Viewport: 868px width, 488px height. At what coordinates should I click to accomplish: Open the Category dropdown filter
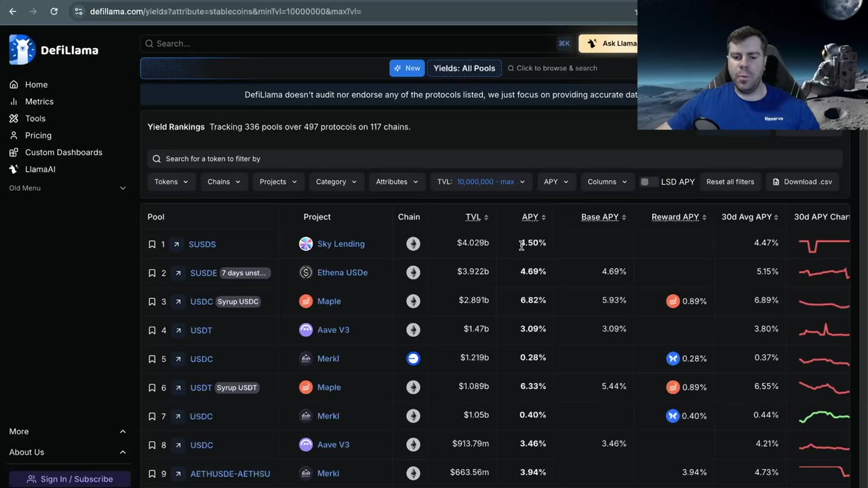pos(336,182)
